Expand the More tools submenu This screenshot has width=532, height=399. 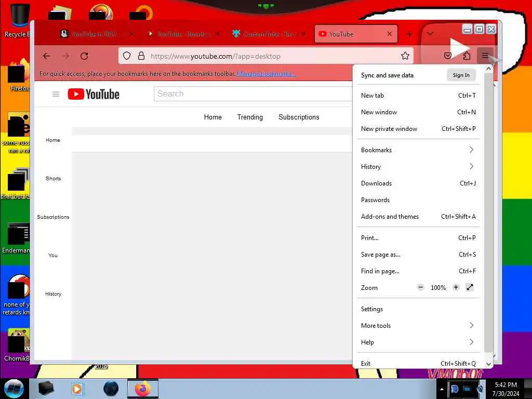point(418,326)
